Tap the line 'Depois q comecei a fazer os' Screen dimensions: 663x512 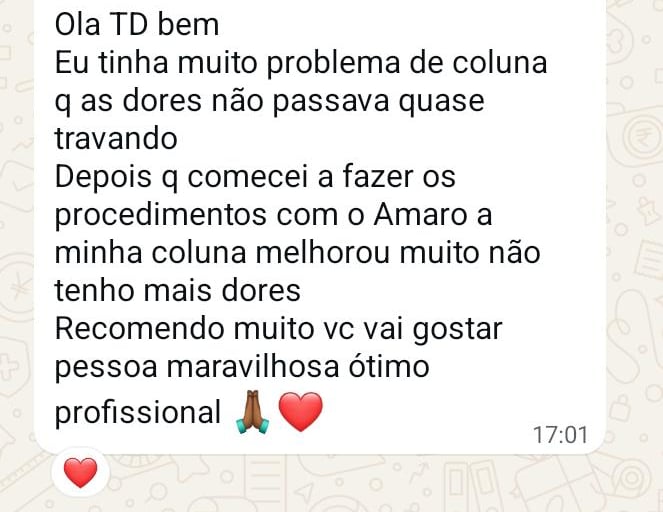pos(255,177)
